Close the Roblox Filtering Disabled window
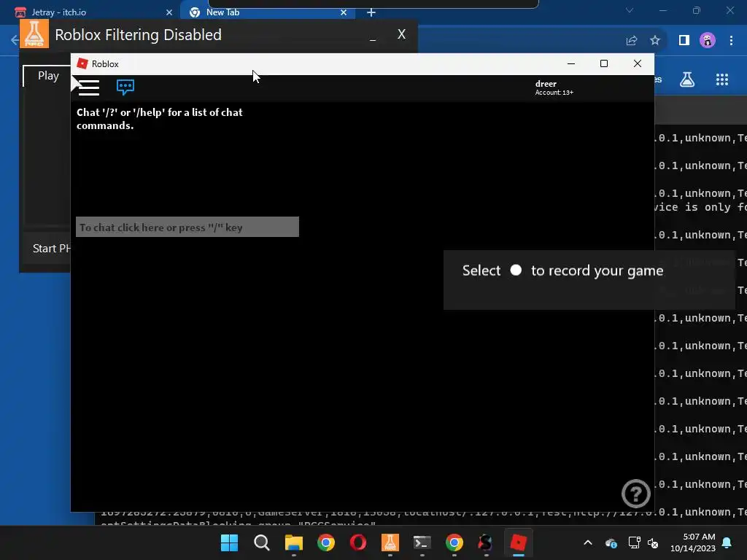 pos(402,34)
